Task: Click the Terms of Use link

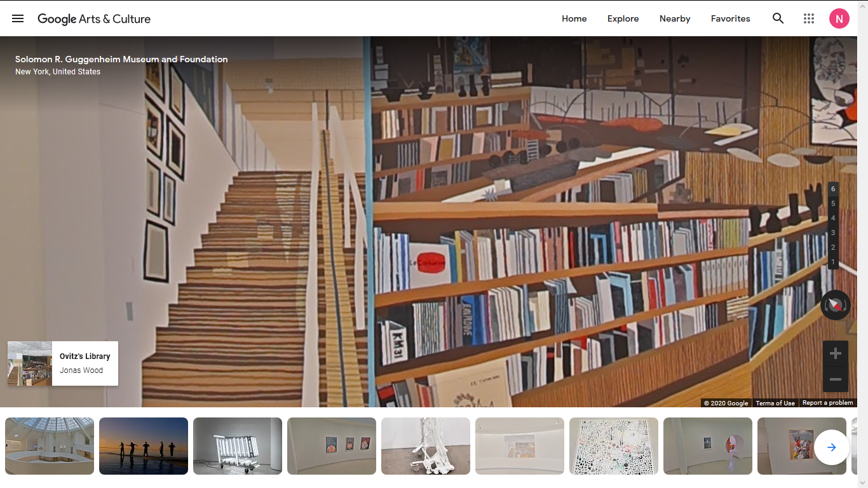Action: pos(775,403)
